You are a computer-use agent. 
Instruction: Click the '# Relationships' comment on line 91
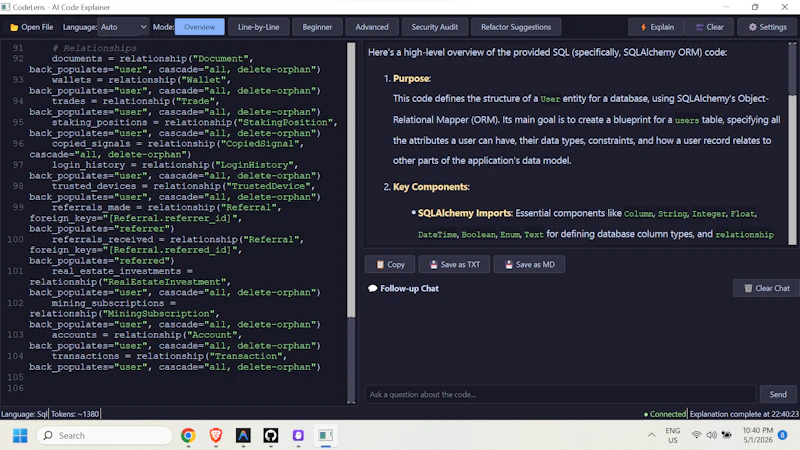pos(94,48)
